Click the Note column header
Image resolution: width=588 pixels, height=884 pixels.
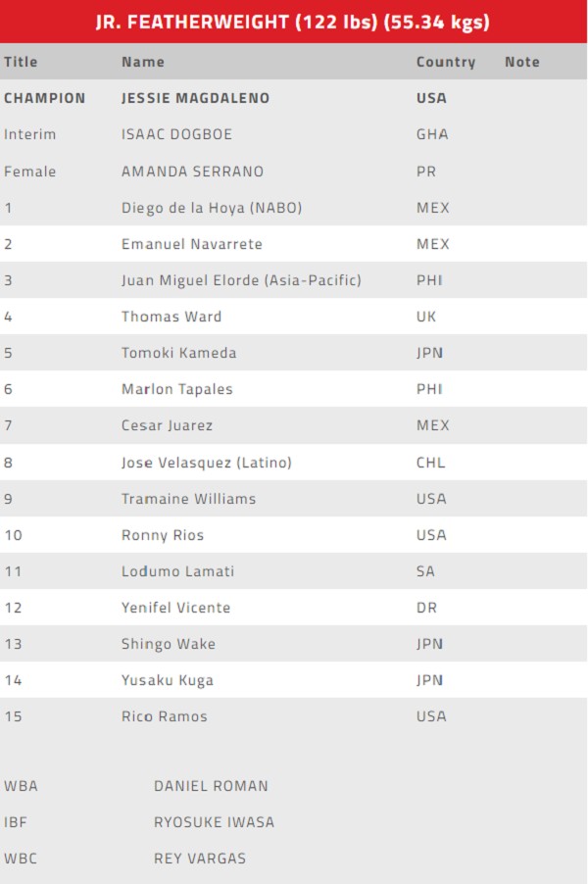pyautogui.click(x=522, y=62)
